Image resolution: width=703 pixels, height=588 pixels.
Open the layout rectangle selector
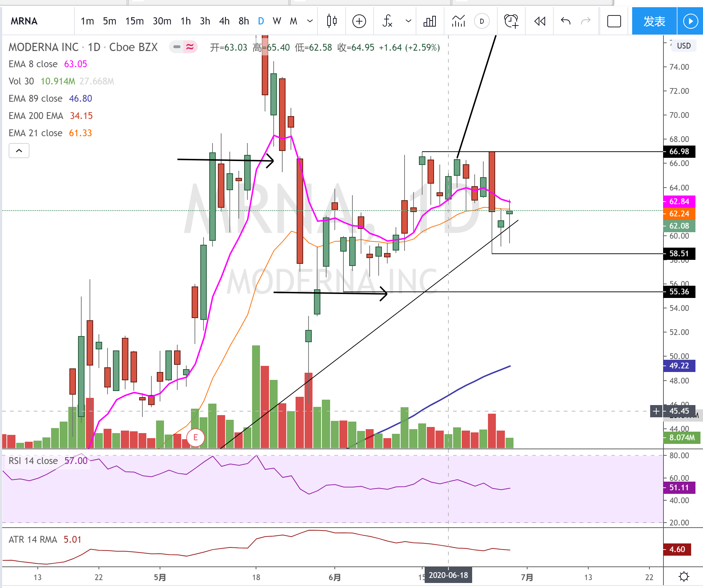[614, 21]
